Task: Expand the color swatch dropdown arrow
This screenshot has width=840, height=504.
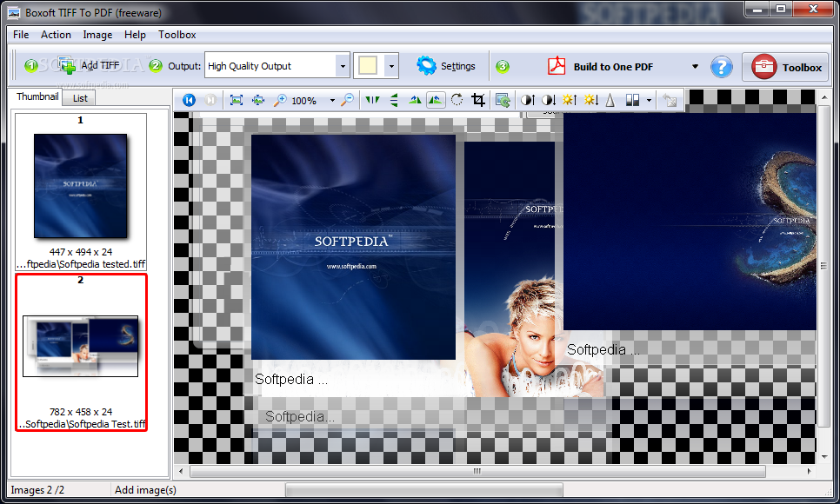Action: point(391,66)
